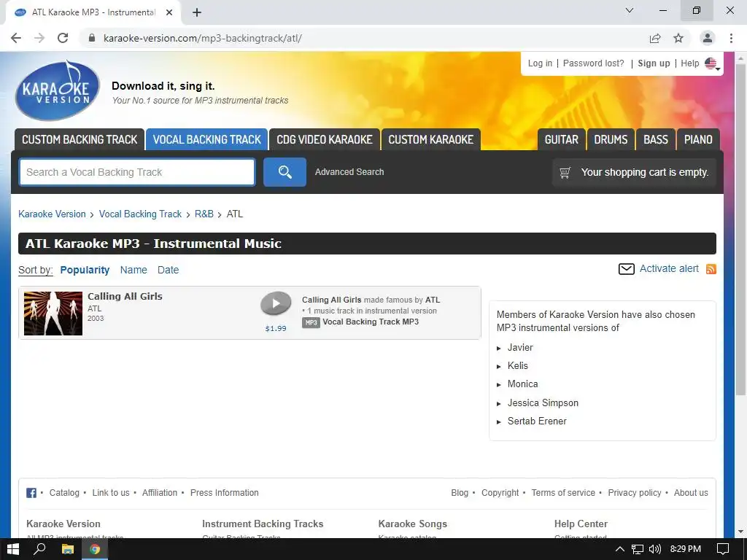Open the notification center icon
Image resolution: width=747 pixels, height=560 pixels.
click(723, 549)
